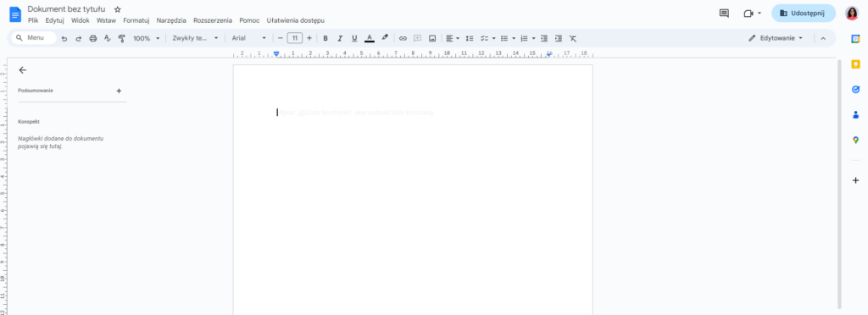Screen dimensions: 868x315
Task: Click the undo arrow icon
Action: click(64, 38)
